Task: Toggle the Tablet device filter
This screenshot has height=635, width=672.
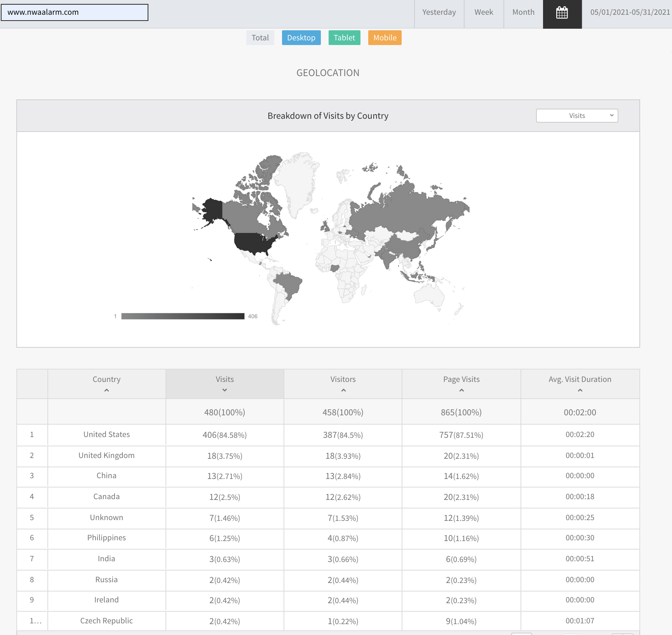Action: (x=344, y=38)
